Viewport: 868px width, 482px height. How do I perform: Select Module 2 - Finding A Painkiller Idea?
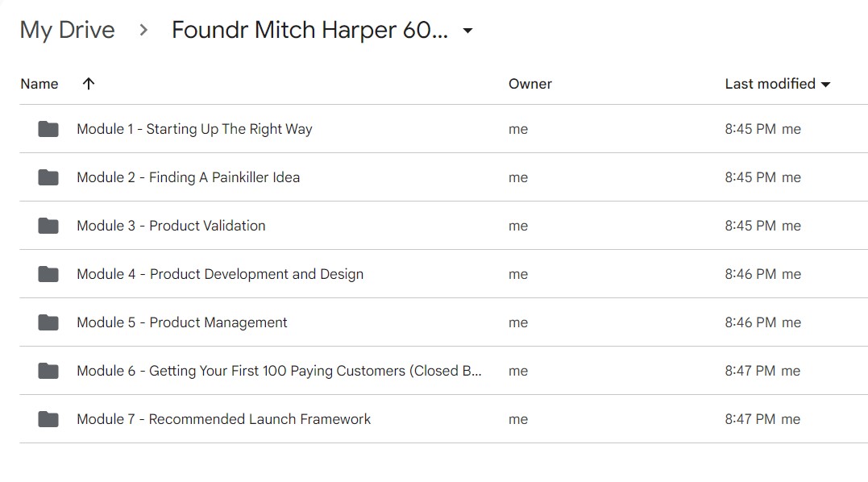coord(189,177)
